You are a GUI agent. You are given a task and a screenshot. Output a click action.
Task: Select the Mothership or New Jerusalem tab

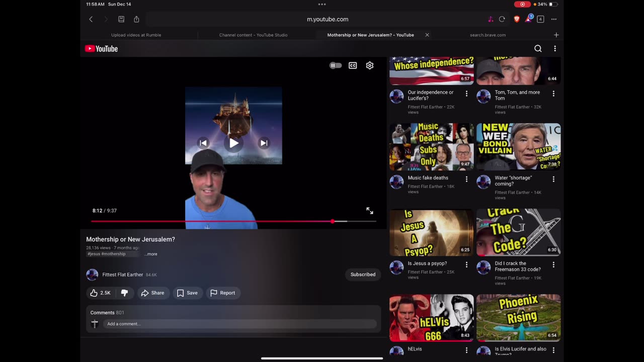370,35
